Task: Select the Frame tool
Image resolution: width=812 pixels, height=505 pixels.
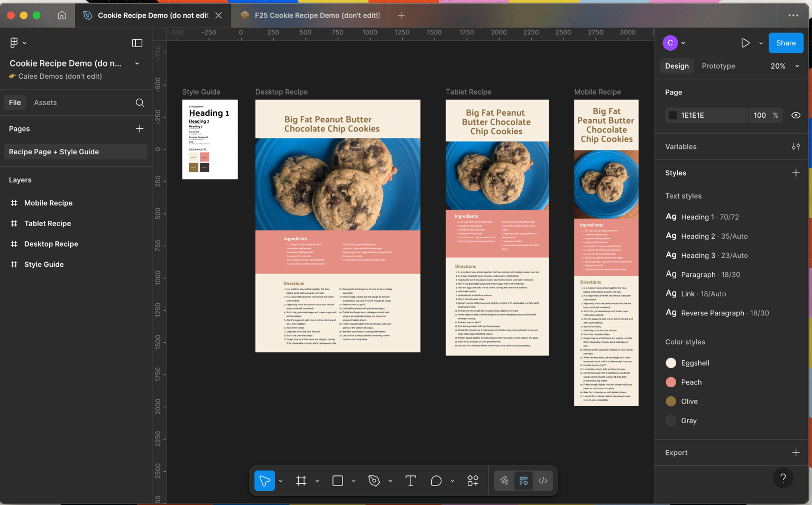Action: (x=301, y=481)
